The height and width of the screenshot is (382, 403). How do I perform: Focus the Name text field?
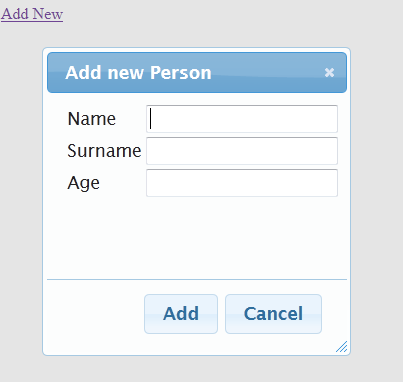(x=242, y=119)
